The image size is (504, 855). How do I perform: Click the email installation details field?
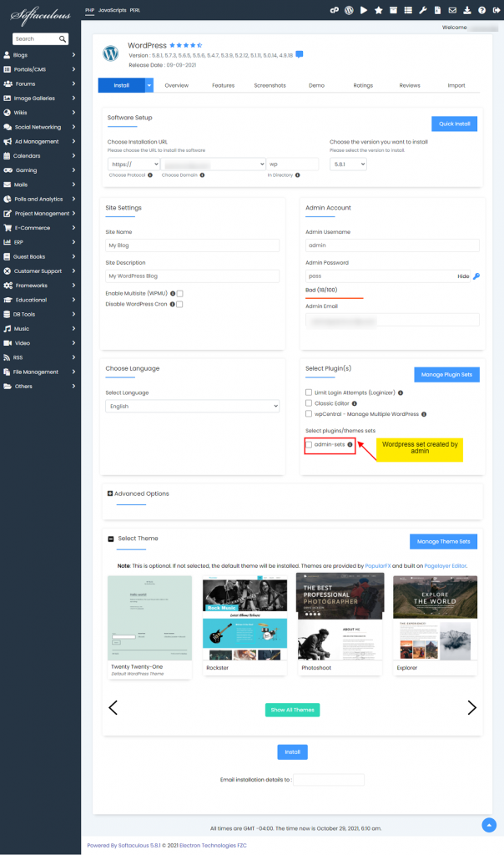coord(329,780)
